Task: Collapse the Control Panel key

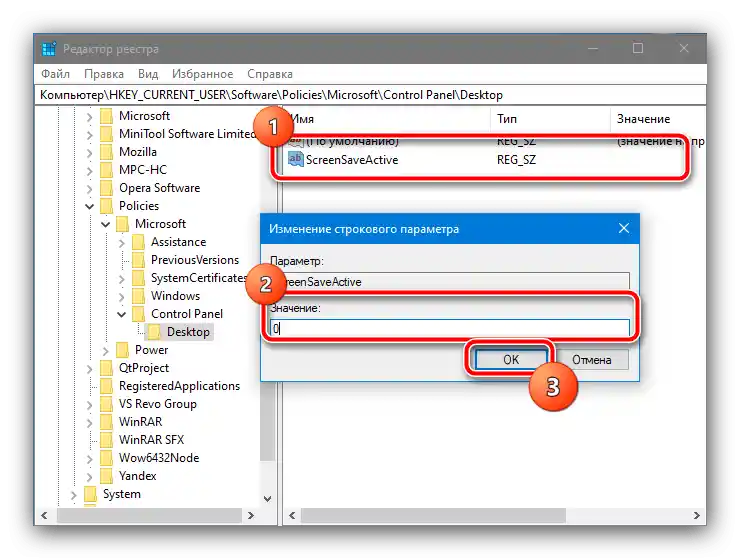Action: (x=122, y=314)
